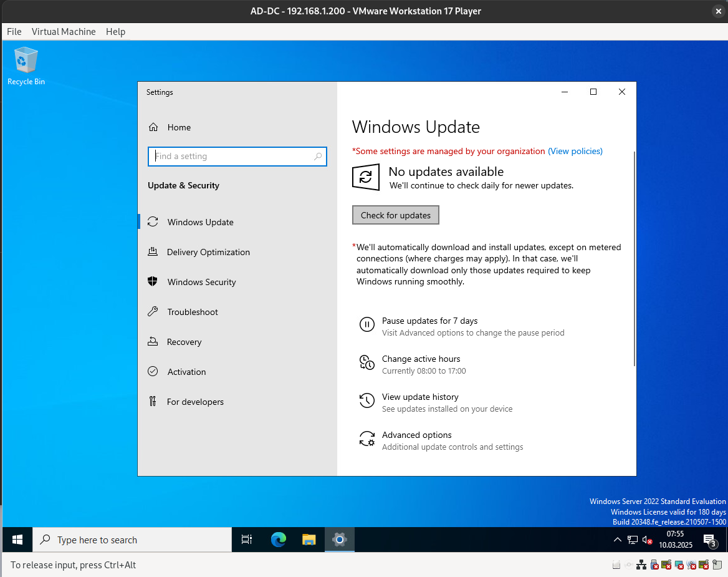Show hidden system tray icons
Viewport: 728px width, 577px height.
(617, 540)
